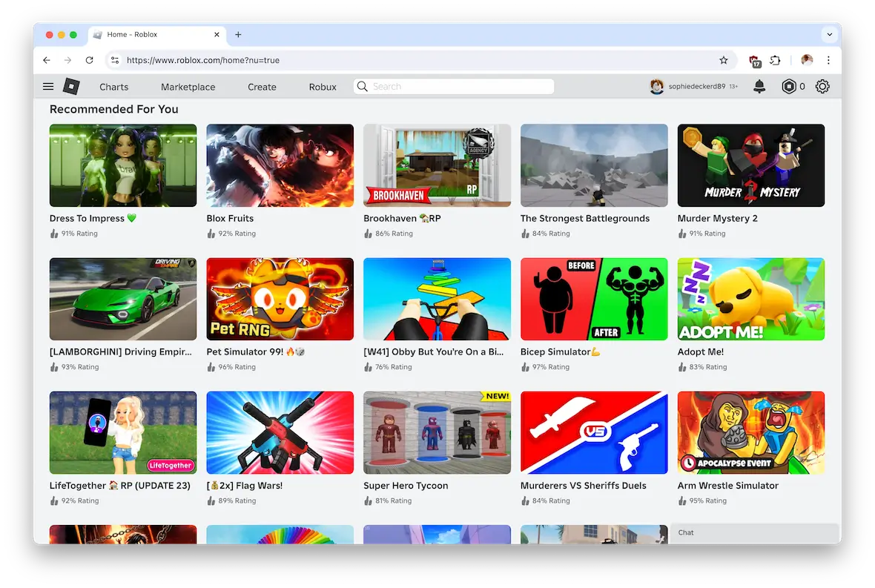The height and width of the screenshot is (588, 875).
Task: Open the Robux page
Action: coord(323,87)
